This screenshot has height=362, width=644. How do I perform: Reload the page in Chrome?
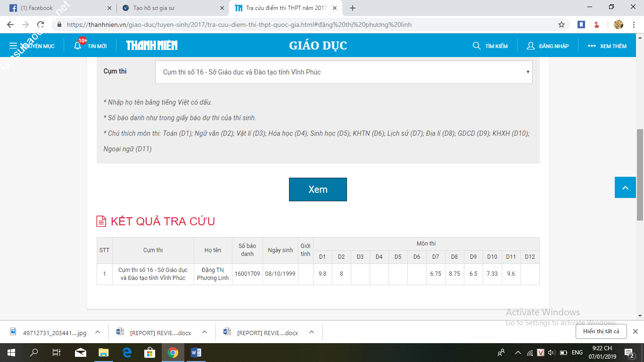pyautogui.click(x=41, y=25)
